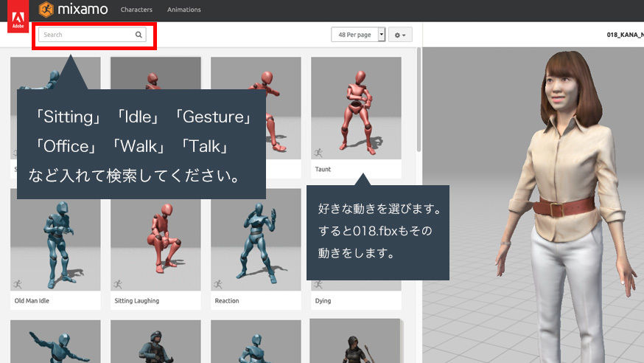The width and height of the screenshot is (644, 363).
Task: Expand the 48 Per page dropdown
Action: pyautogui.click(x=358, y=35)
